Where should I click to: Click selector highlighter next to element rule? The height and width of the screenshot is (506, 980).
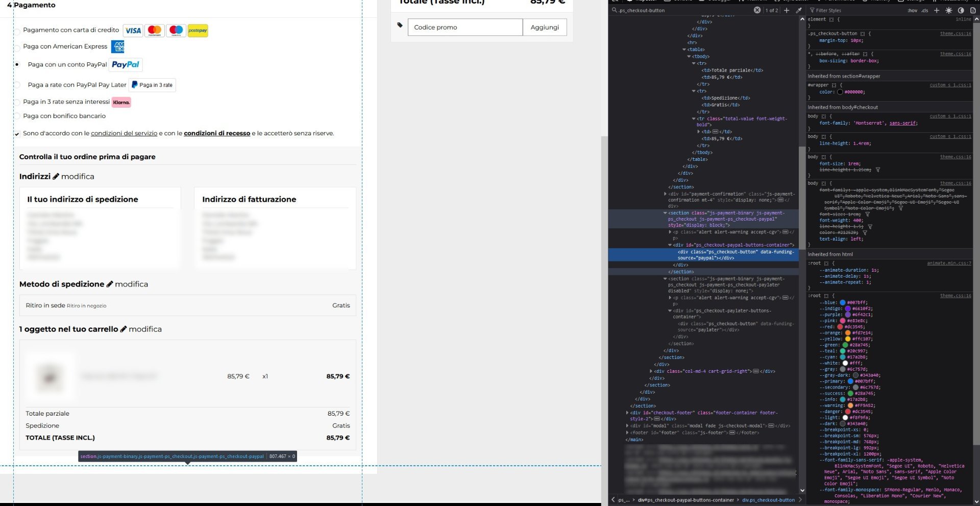[831, 19]
